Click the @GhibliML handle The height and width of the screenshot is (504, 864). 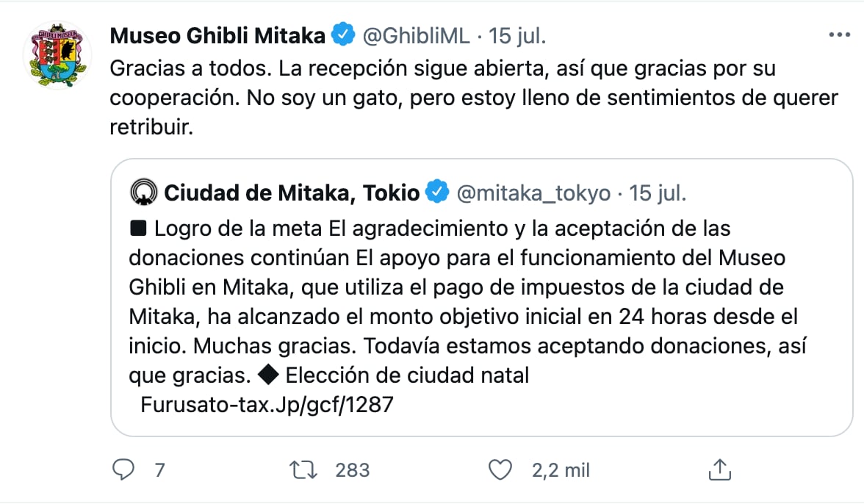417,34
